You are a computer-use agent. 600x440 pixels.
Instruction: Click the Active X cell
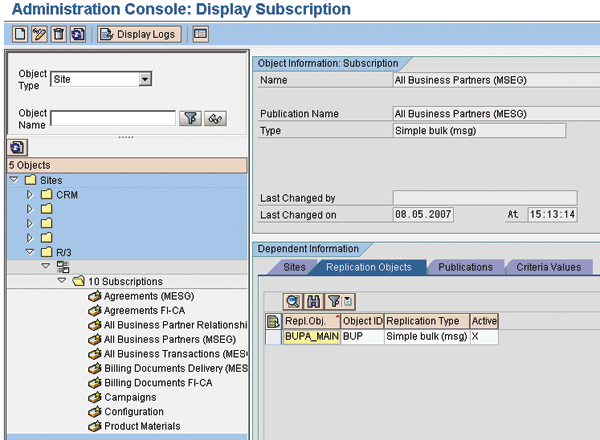[484, 337]
